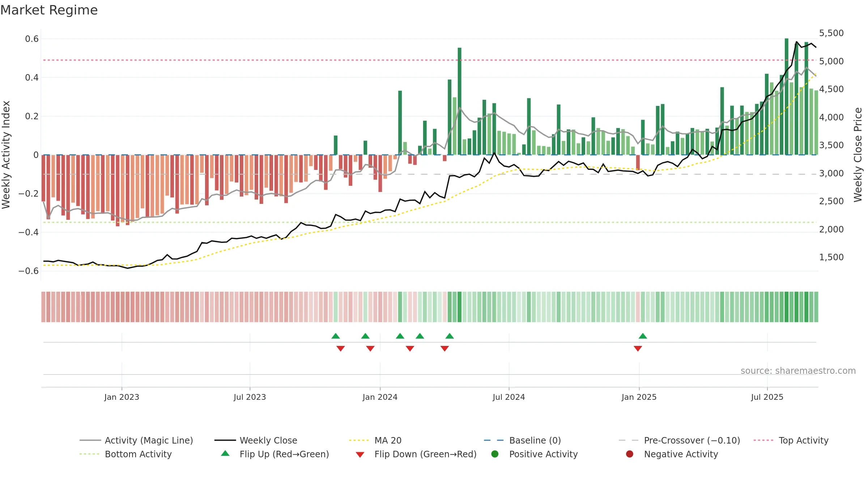Click the last red flip-down triangle before Jul 2024
This screenshot has height=488, width=868.
pos(445,348)
